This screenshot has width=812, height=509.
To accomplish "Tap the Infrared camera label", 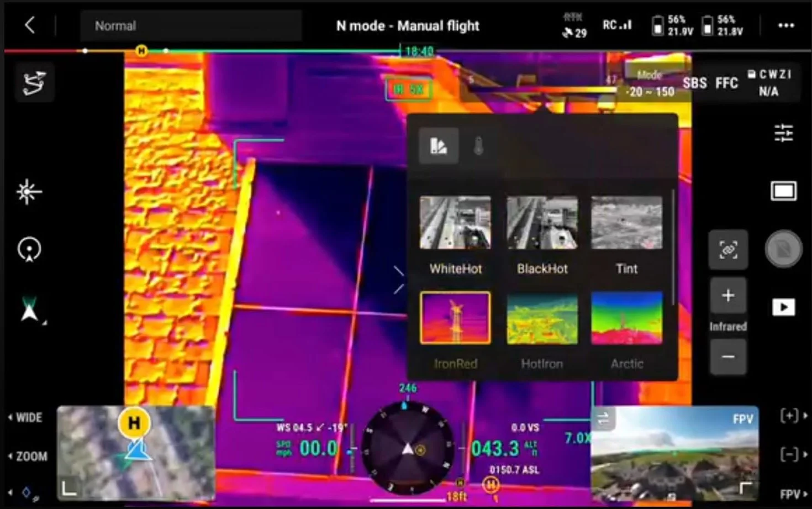I will click(727, 327).
